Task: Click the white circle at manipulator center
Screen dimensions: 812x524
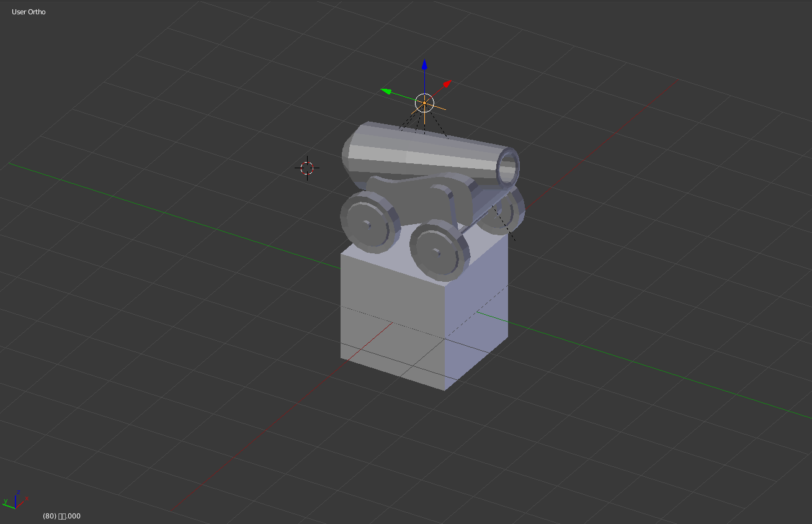Action: click(424, 102)
